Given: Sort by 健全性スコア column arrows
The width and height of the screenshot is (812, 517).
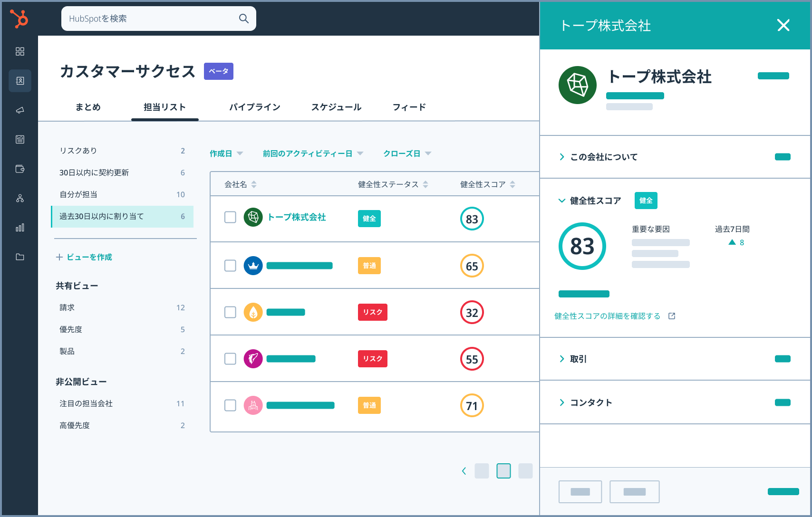Looking at the screenshot, I should (512, 184).
